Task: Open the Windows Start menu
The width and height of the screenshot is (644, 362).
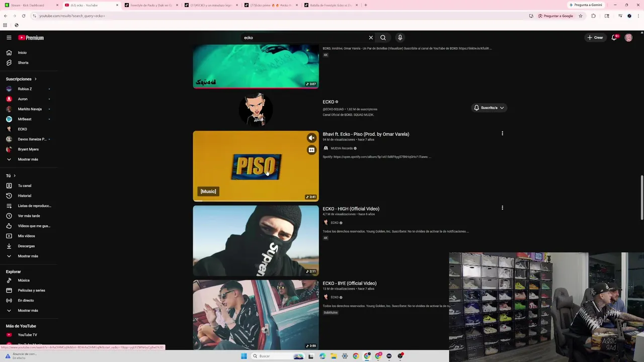Action: click(x=244, y=356)
